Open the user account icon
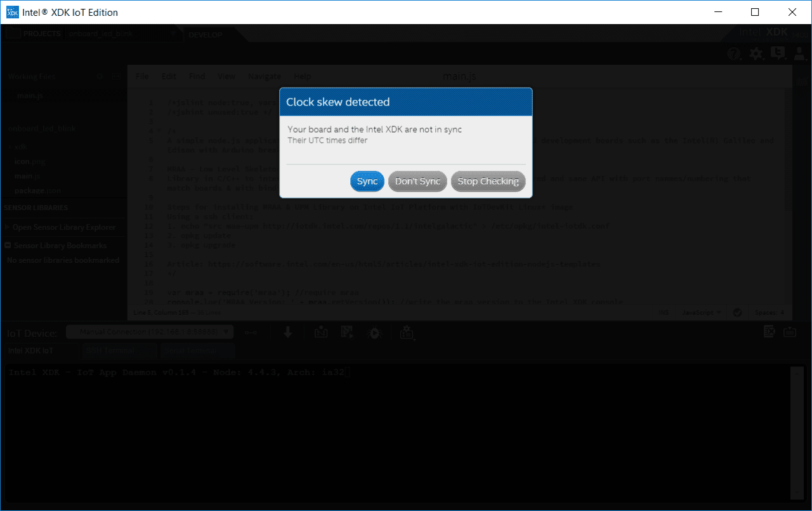The height and width of the screenshot is (511, 812). coord(798,54)
